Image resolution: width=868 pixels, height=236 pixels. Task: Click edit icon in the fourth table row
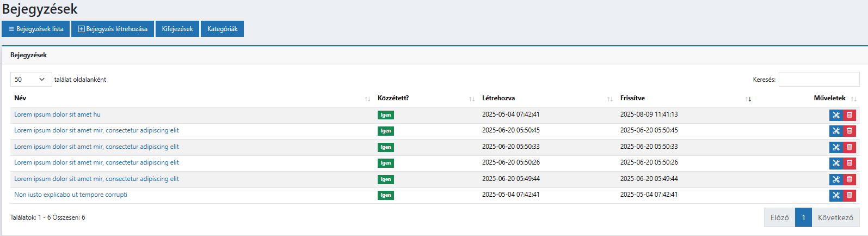[x=836, y=163]
